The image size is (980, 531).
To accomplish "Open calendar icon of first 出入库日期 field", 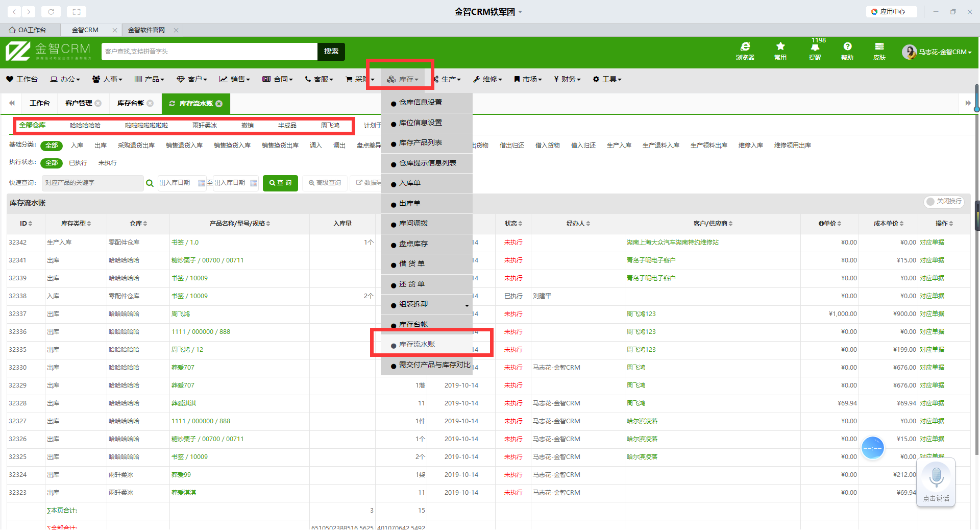I will pyautogui.click(x=202, y=183).
